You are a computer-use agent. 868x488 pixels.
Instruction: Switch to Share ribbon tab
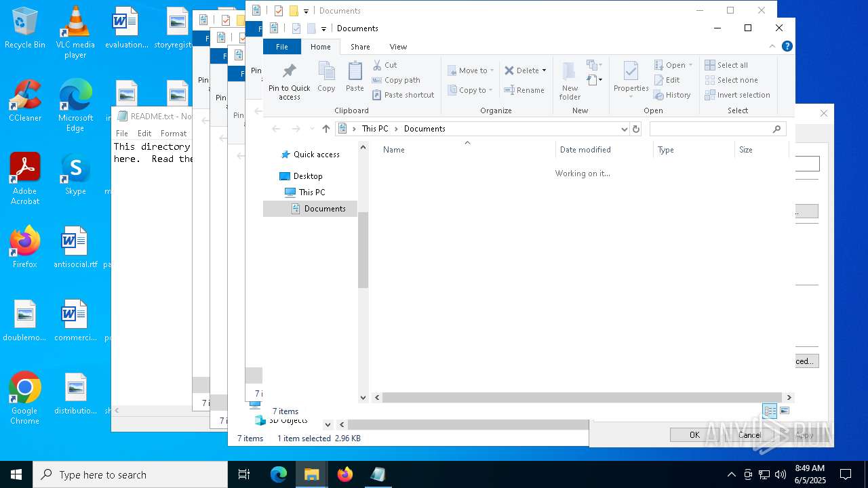click(360, 47)
